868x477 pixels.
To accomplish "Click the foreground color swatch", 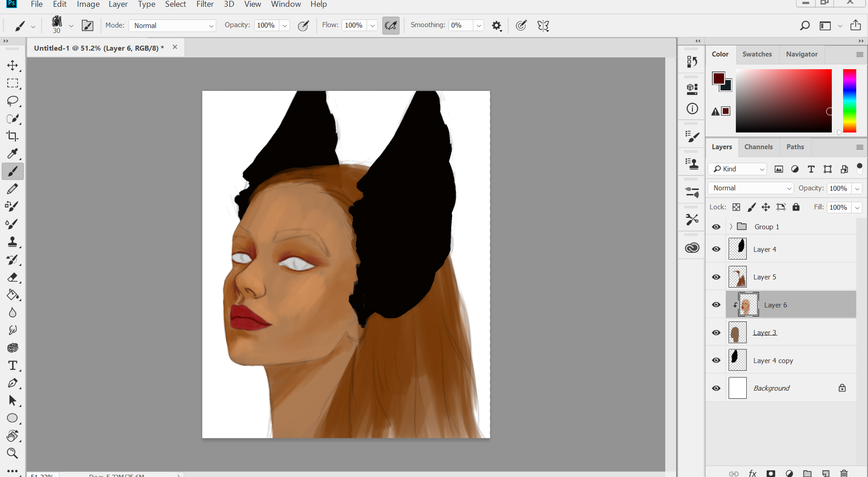I will click(718, 78).
